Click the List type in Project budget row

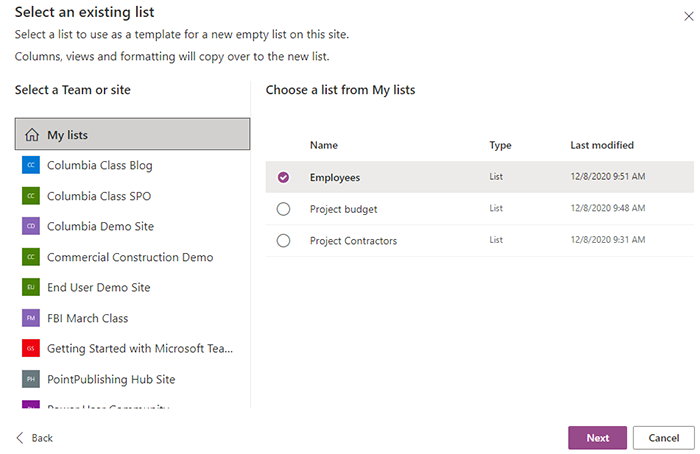[x=496, y=208]
